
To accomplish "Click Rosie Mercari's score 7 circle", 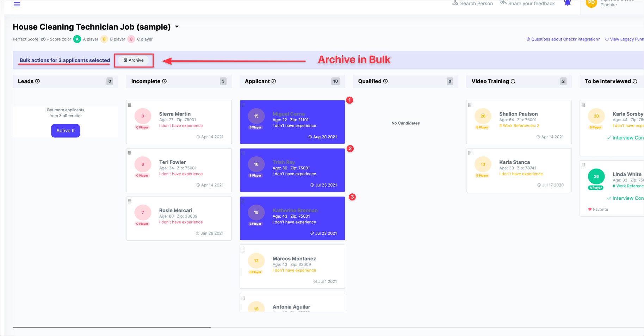I will point(143,212).
